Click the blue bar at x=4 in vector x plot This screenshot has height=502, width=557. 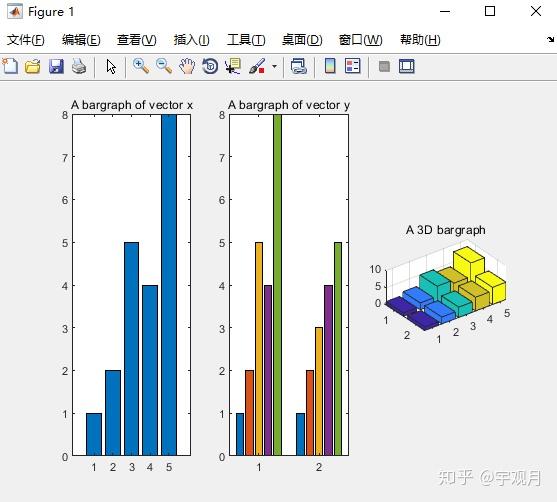[150, 370]
